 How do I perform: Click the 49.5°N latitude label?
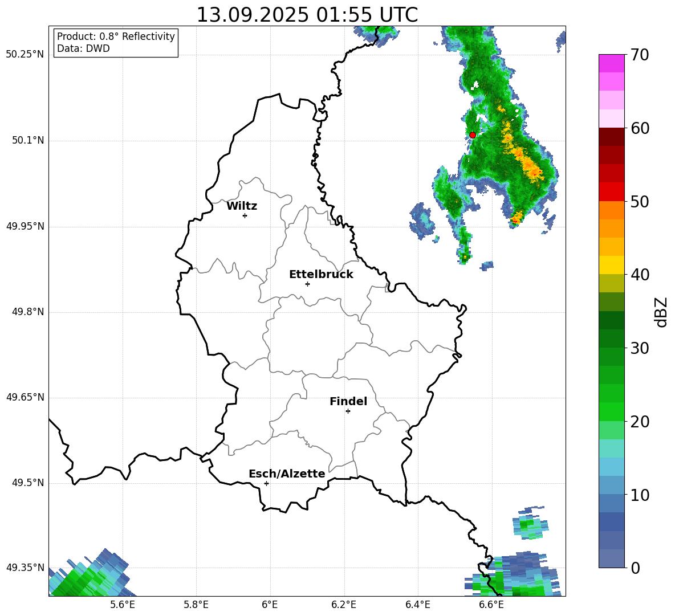[28, 483]
